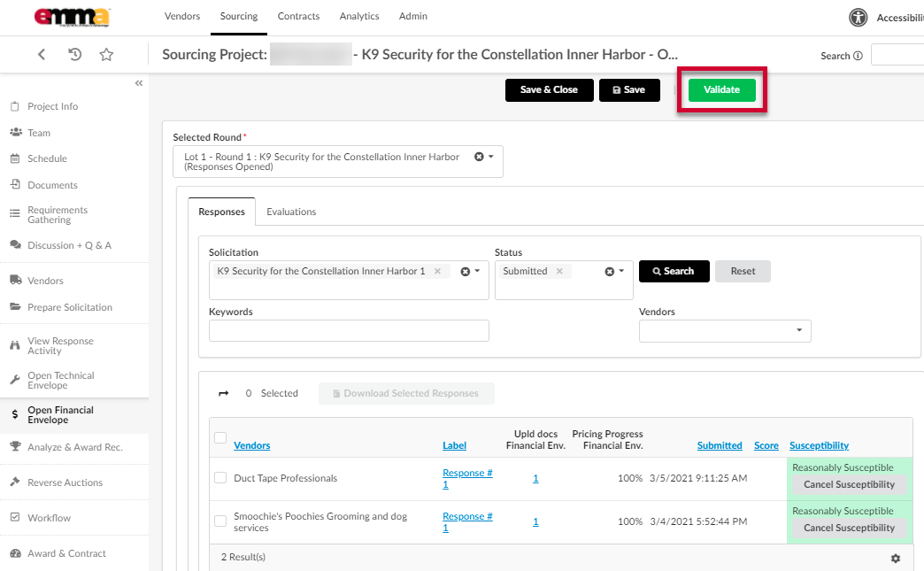Click the share arrow beside Selected count
Image resolution: width=924 pixels, height=571 pixels.
pos(223,394)
